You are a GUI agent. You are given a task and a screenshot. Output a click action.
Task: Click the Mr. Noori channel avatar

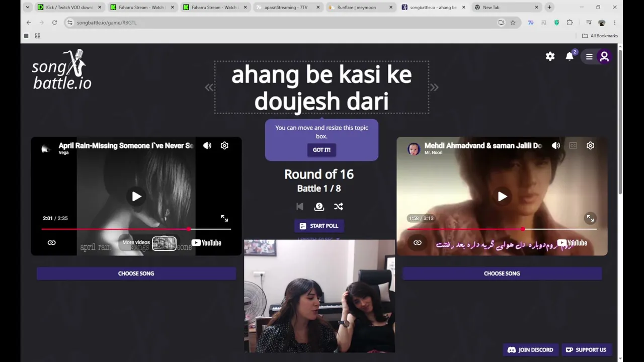[x=414, y=148]
